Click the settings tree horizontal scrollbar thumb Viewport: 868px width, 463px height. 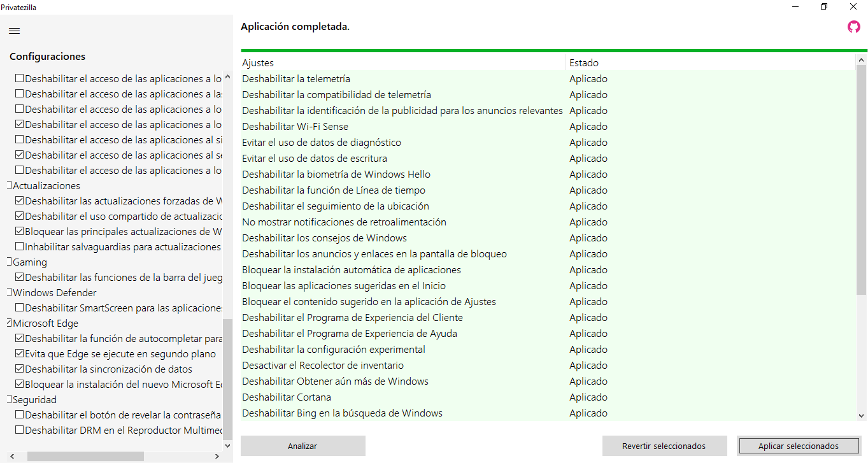coord(85,457)
